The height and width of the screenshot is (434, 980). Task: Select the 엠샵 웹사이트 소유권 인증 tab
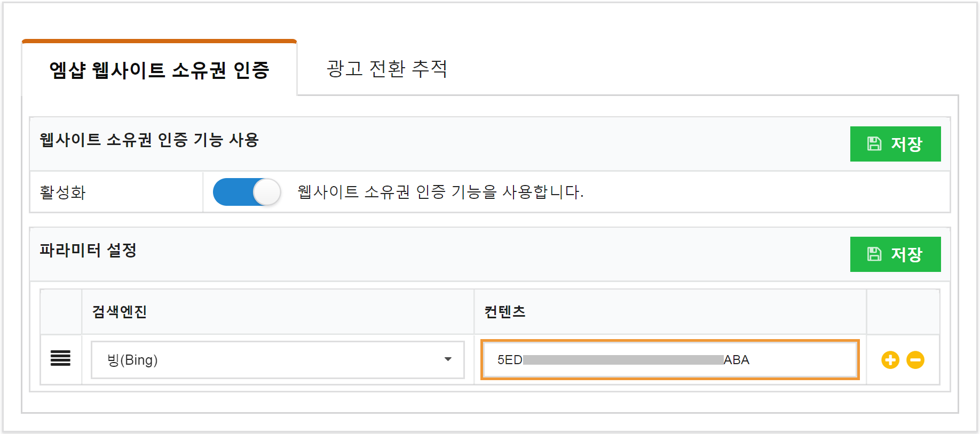pyautogui.click(x=159, y=69)
